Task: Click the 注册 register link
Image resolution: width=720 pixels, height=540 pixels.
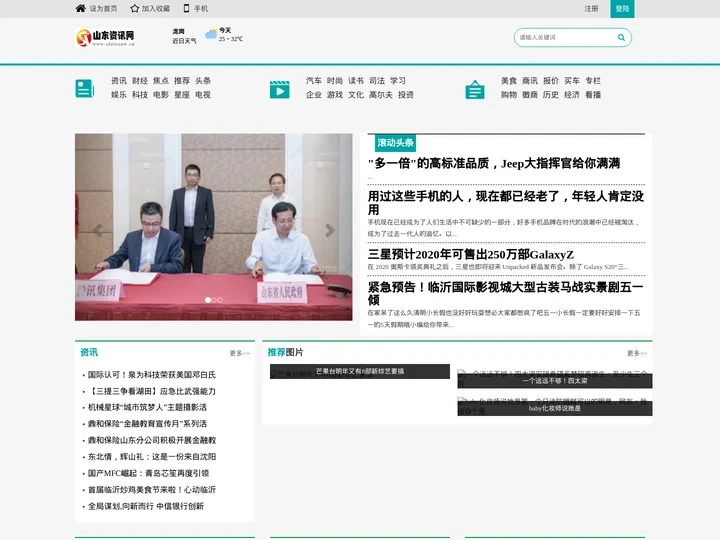Action: pos(591,9)
